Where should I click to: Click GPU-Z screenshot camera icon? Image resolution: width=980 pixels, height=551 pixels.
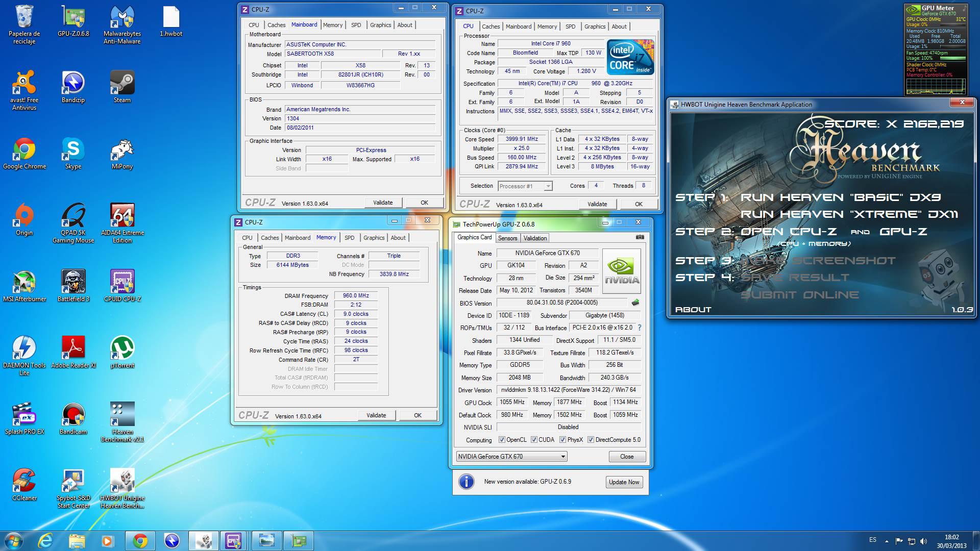[640, 237]
